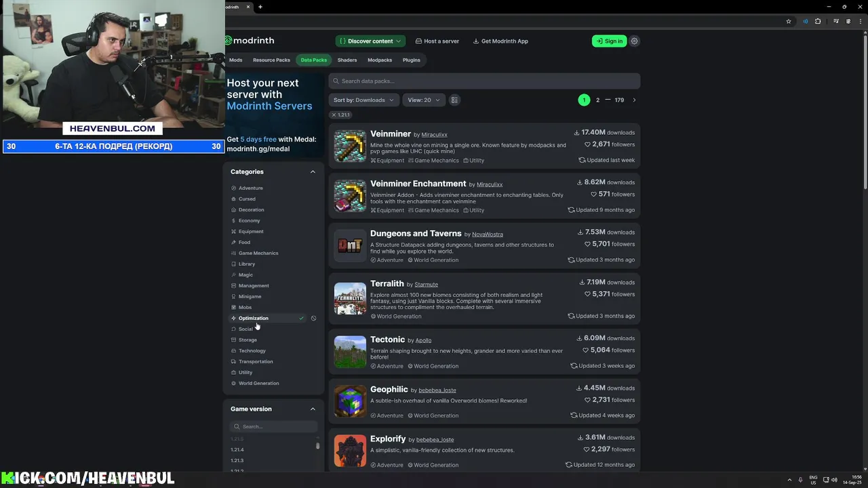Image resolution: width=868 pixels, height=488 pixels.
Task: Open browser extensions puzzle icon
Action: (818, 21)
